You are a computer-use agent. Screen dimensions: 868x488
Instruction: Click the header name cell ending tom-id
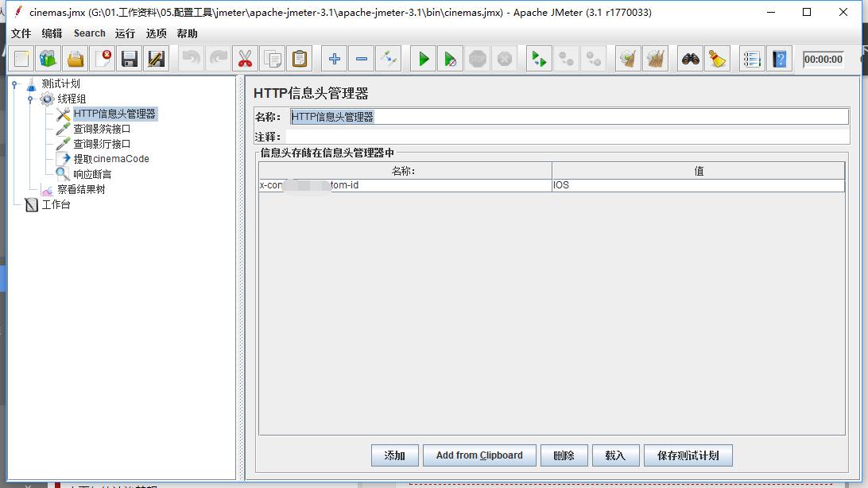[x=405, y=185]
